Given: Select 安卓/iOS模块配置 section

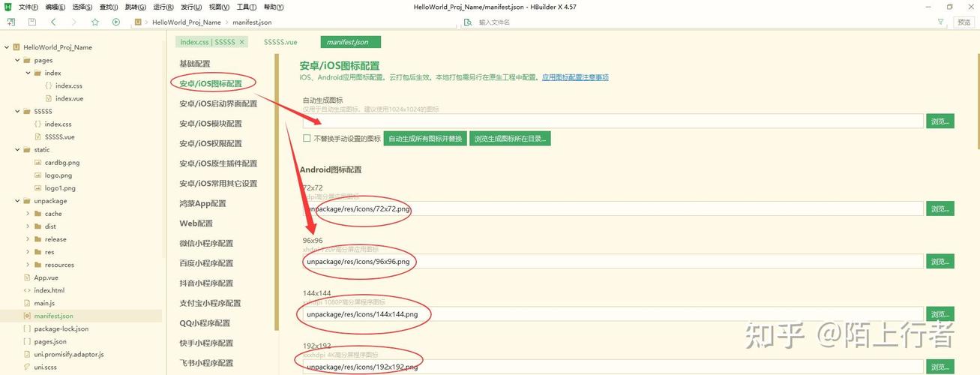Looking at the screenshot, I should point(211,123).
